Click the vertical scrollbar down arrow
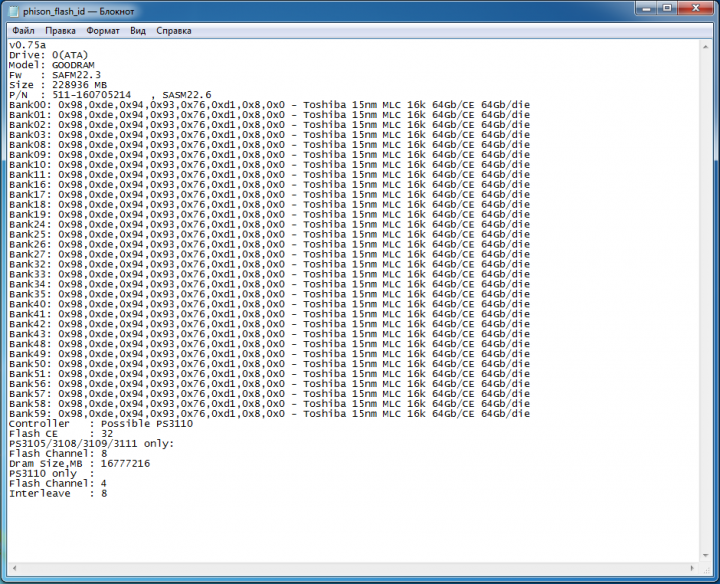This screenshot has height=584, width=720. click(x=706, y=556)
